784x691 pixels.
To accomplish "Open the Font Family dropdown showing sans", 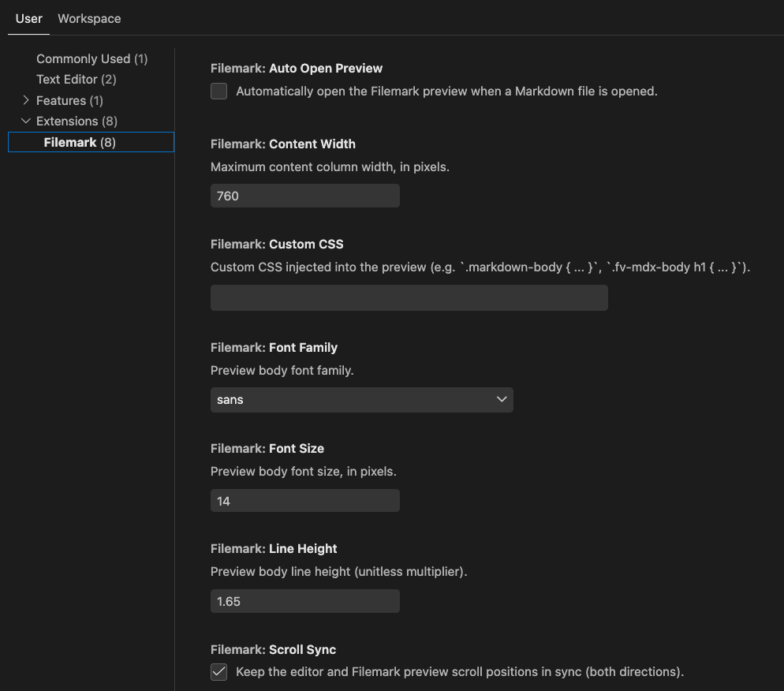I will [x=361, y=400].
